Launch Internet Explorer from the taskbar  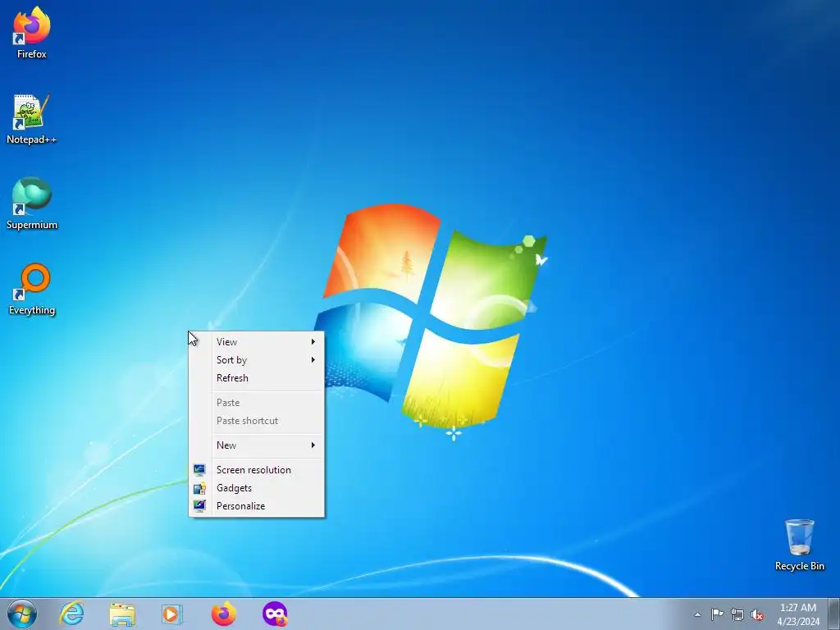click(72, 614)
